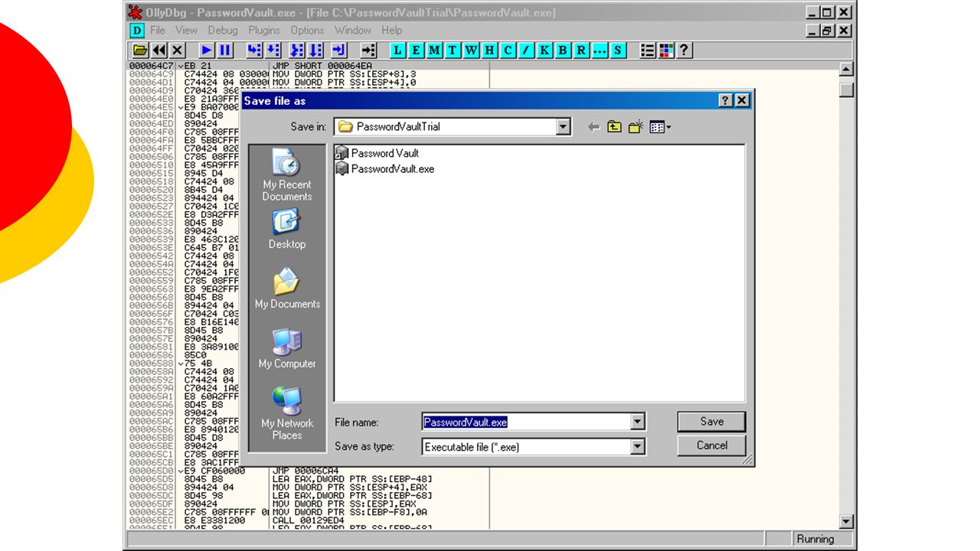Open the Help menu

coord(392,31)
